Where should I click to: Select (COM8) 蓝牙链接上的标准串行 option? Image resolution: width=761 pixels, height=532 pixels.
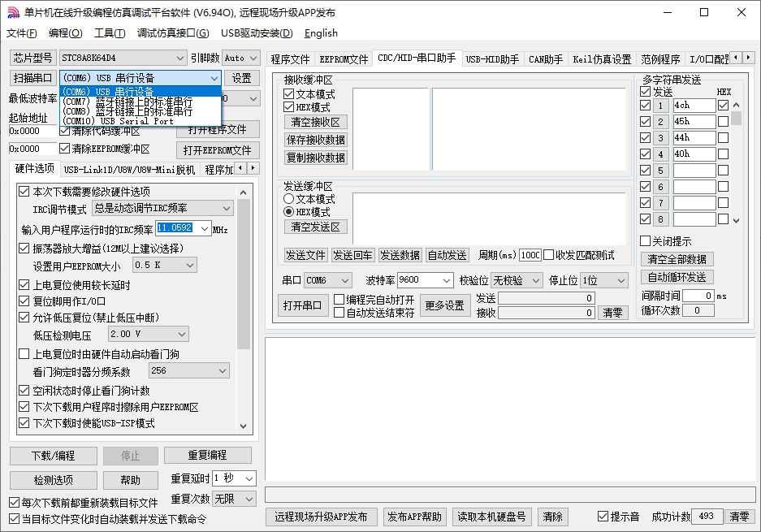141,111
